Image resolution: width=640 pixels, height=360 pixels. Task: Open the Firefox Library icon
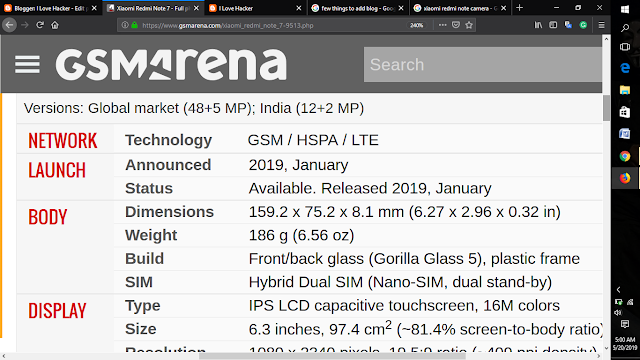538,25
